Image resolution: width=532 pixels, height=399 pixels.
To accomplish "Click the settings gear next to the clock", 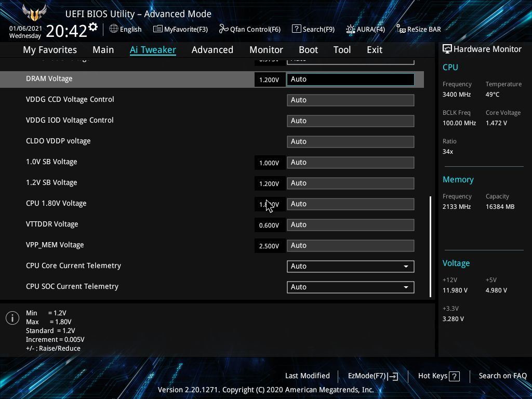I will pyautogui.click(x=93, y=27).
